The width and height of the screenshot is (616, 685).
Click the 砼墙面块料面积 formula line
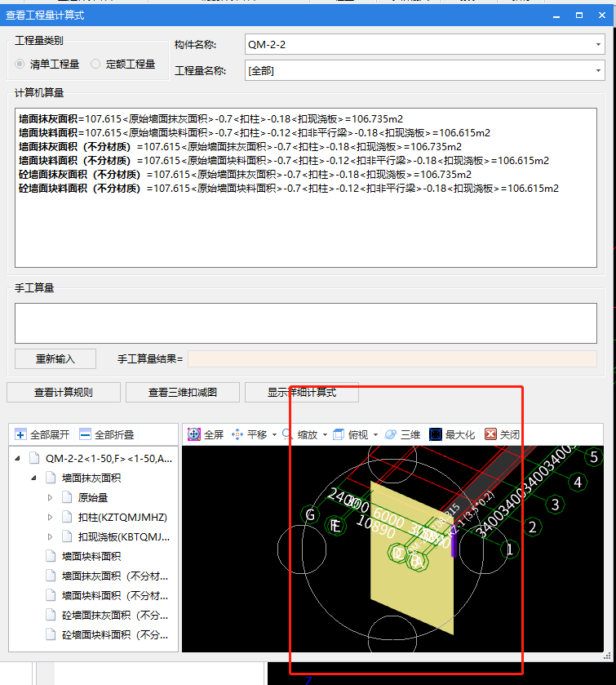tap(289, 189)
